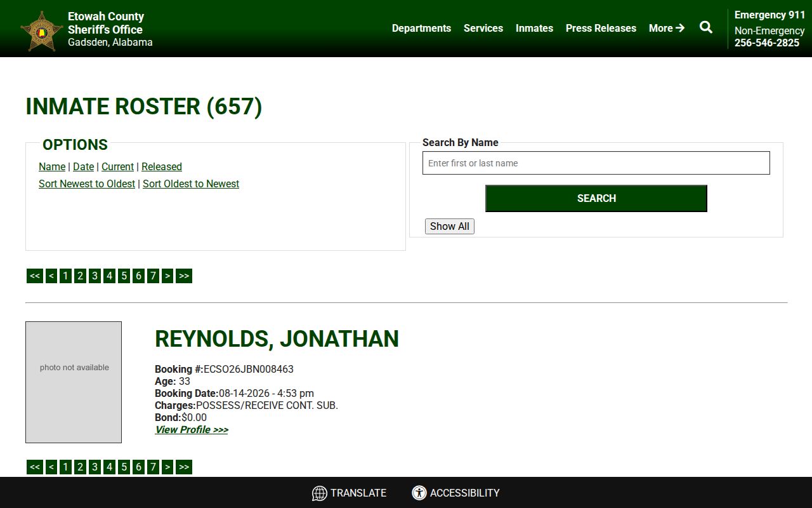812x508 pixels.
Task: Select page 4 in bottom pagination
Action: (x=109, y=467)
